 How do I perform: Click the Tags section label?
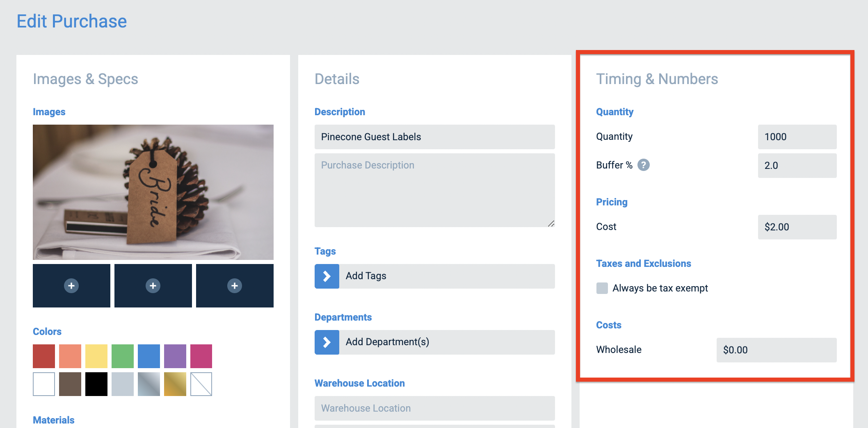pyautogui.click(x=325, y=251)
